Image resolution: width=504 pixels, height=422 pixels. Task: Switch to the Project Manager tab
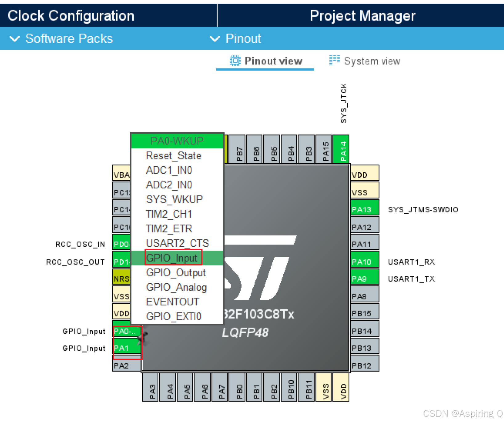click(x=362, y=16)
